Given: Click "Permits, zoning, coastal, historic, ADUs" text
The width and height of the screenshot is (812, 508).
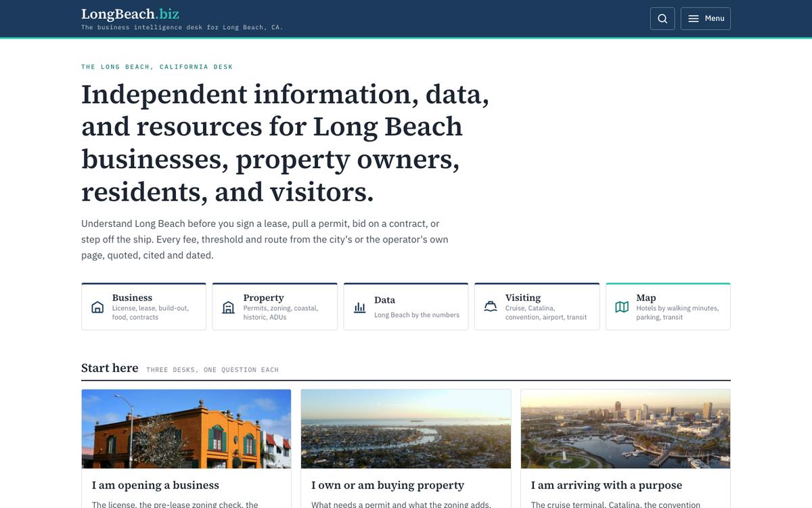Looking at the screenshot, I should point(280,312).
